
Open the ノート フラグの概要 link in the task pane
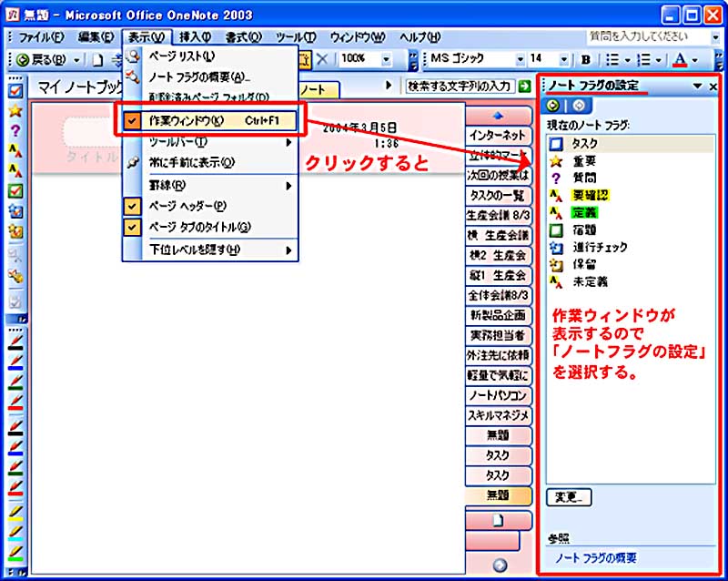[x=596, y=557]
